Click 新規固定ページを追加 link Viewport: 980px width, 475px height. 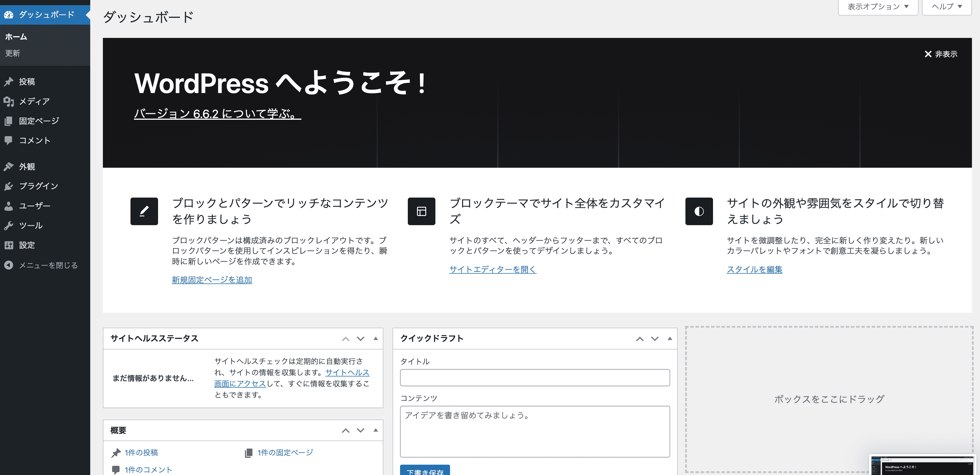click(212, 280)
